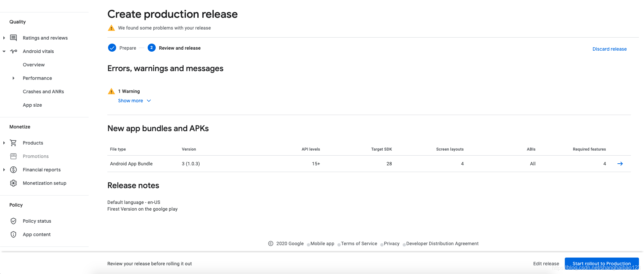
Task: Open the Performance menu item
Action: (37, 78)
